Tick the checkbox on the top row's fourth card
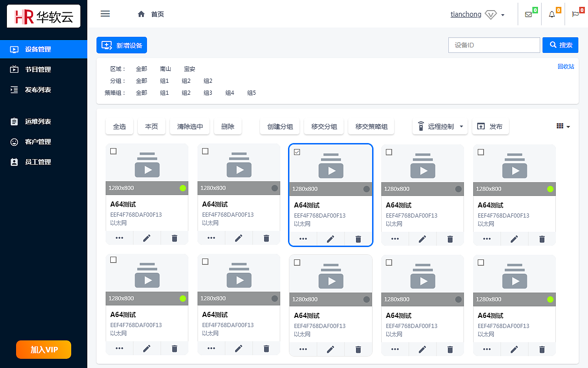Viewport: 588px width, 368px height. [x=389, y=152]
